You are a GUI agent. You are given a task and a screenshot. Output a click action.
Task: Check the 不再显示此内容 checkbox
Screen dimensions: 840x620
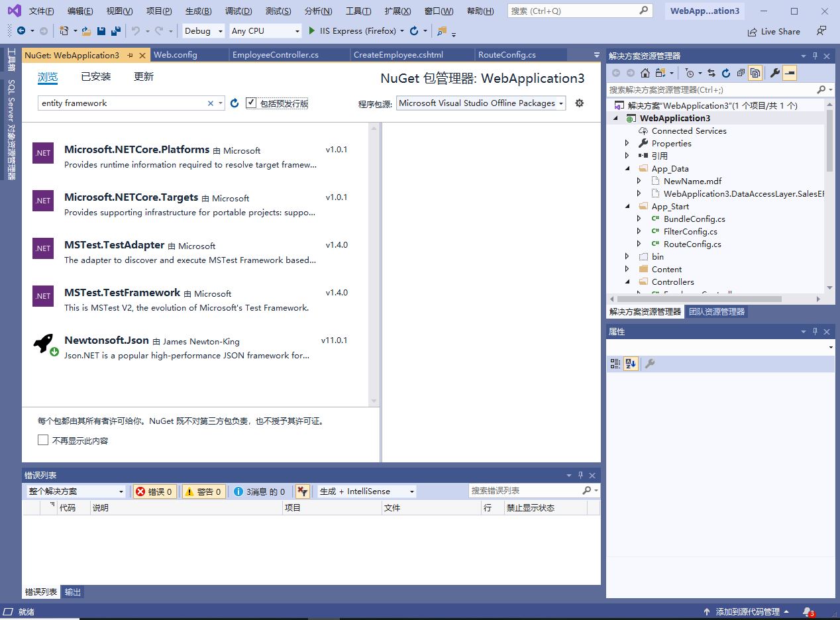coord(43,439)
